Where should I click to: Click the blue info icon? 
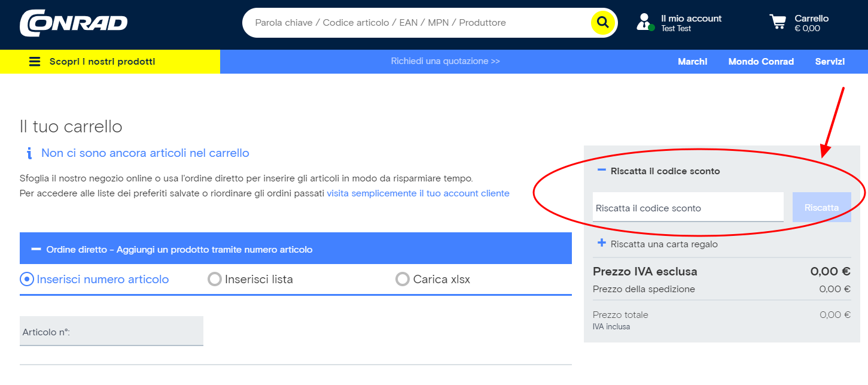28,153
